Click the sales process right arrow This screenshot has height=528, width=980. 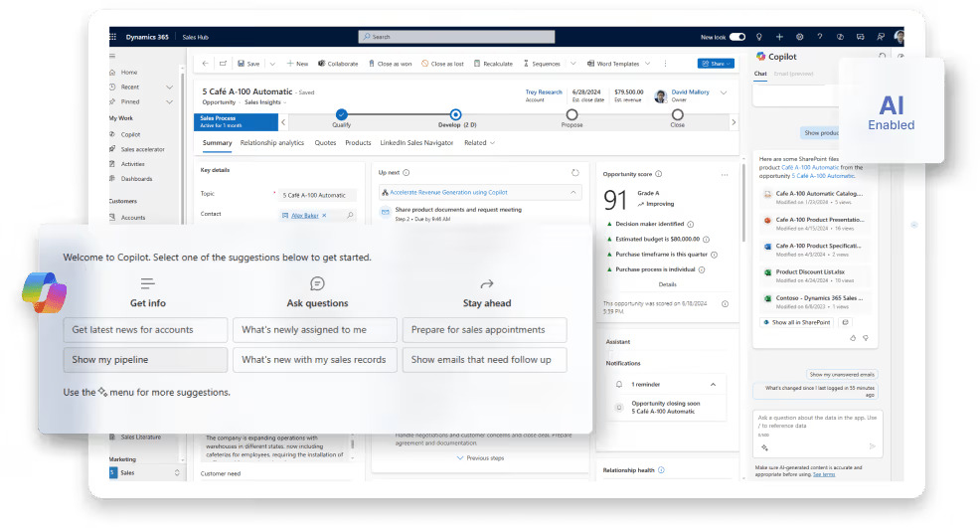[734, 122]
